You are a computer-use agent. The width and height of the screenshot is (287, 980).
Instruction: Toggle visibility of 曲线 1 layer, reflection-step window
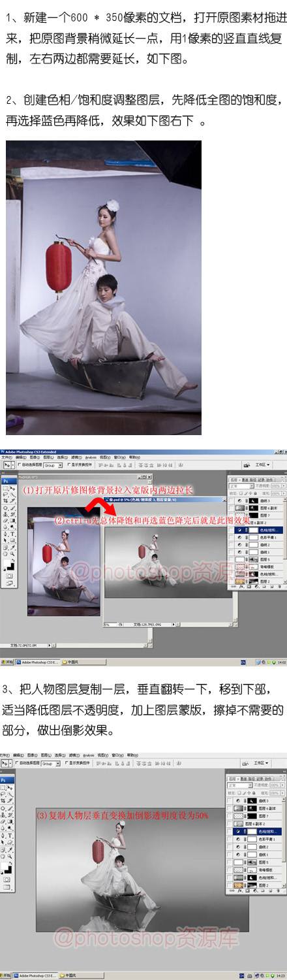[x=229, y=855]
